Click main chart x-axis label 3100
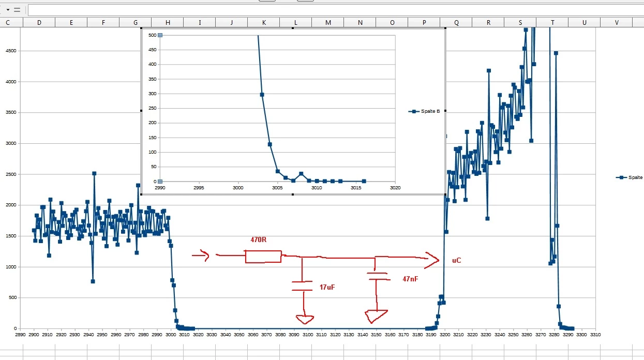 [x=308, y=335]
